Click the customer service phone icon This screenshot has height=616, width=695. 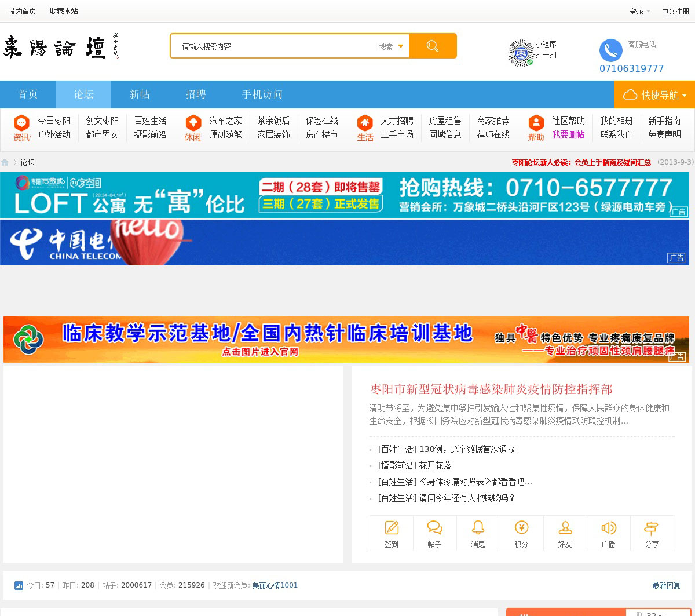610,50
